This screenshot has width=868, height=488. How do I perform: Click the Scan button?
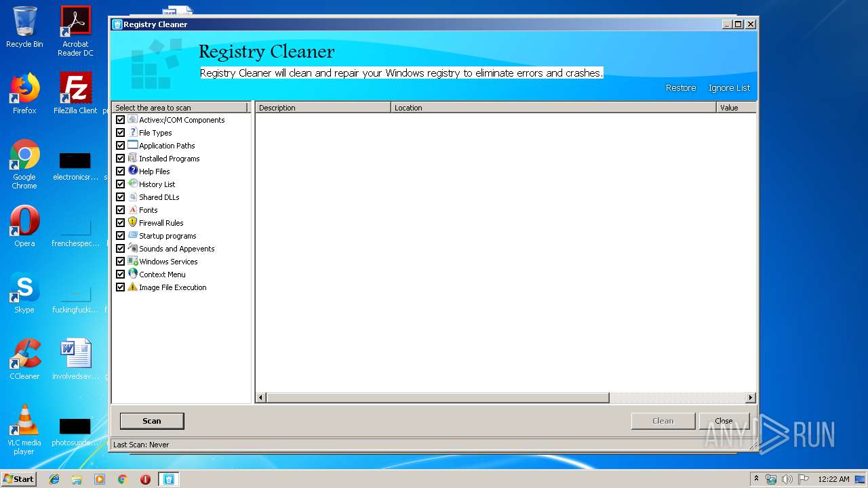pos(152,421)
